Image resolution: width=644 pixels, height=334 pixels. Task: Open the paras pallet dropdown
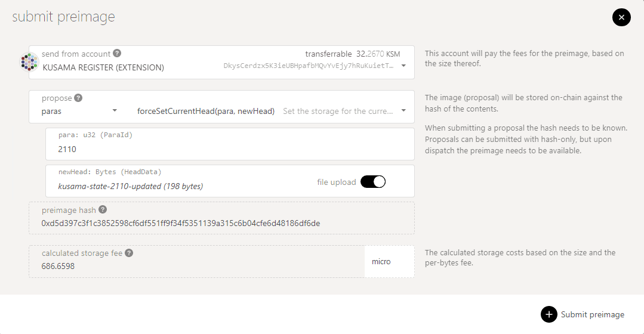(x=115, y=111)
